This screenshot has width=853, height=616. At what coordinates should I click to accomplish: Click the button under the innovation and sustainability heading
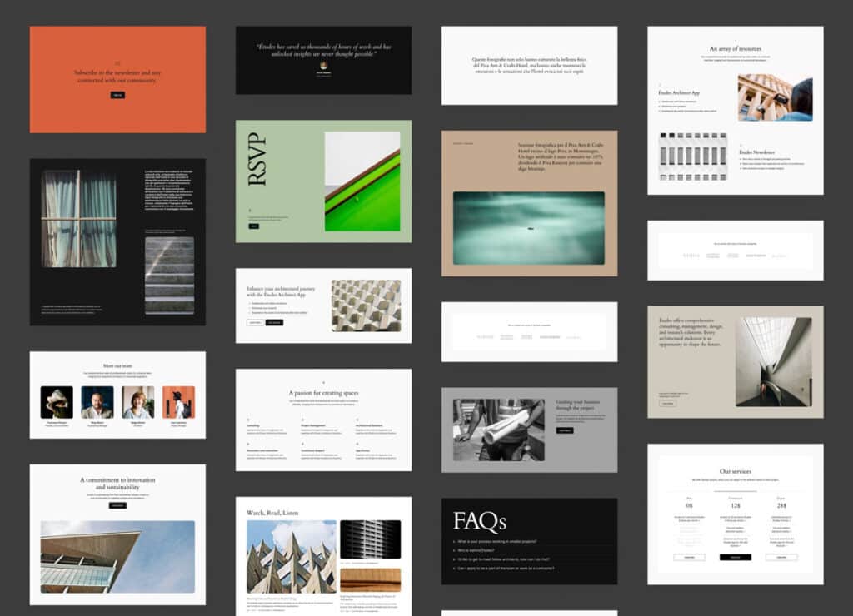(x=117, y=505)
